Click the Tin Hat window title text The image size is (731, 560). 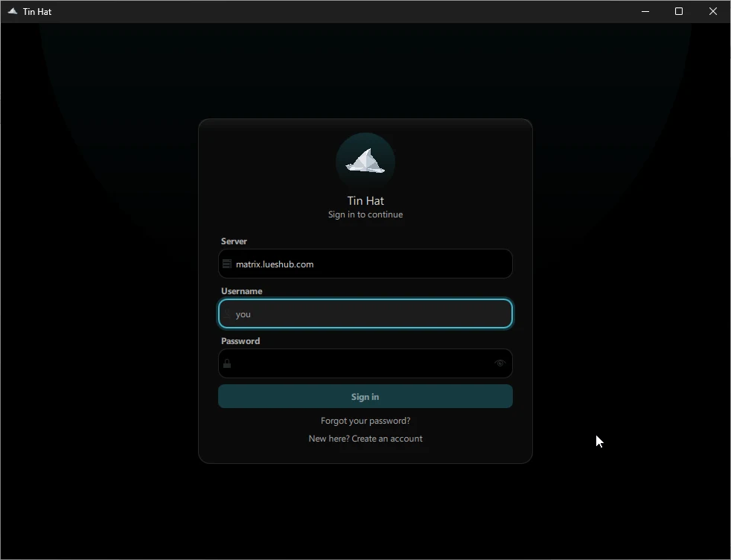coord(37,12)
